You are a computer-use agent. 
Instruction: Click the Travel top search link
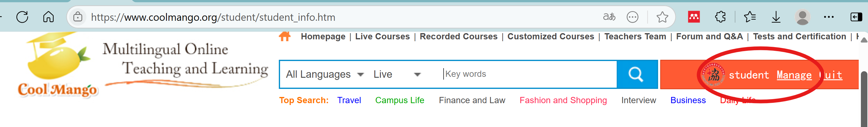click(x=349, y=100)
